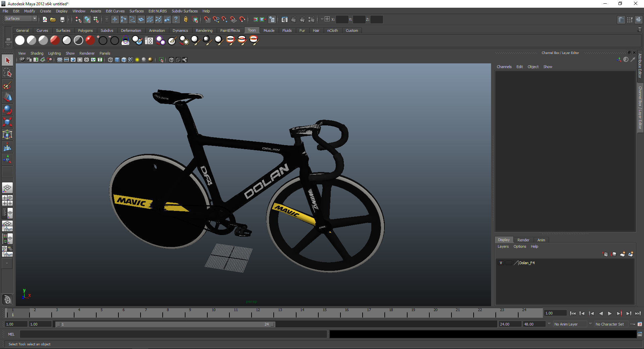Click the New Scene icon
This screenshot has width=644, height=349.
45,19
